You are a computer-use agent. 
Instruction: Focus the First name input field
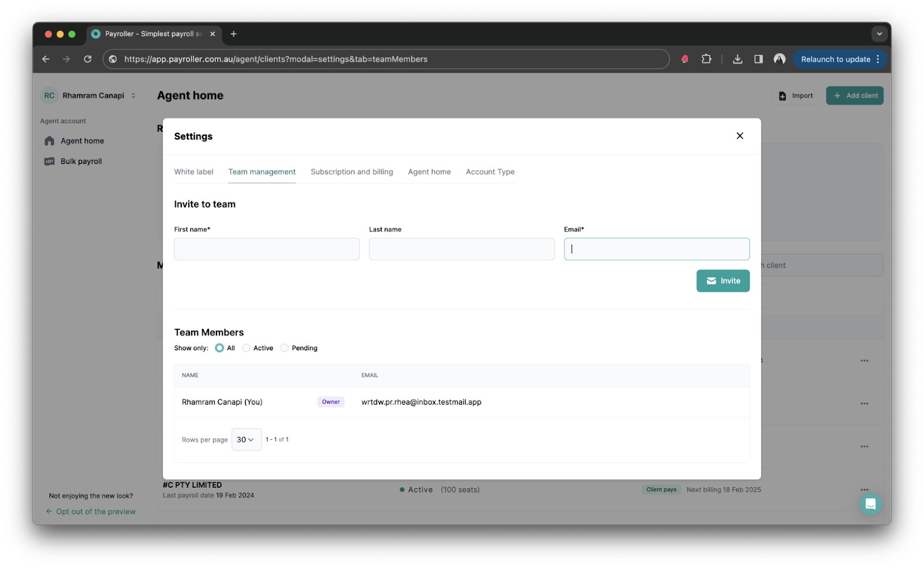click(267, 249)
